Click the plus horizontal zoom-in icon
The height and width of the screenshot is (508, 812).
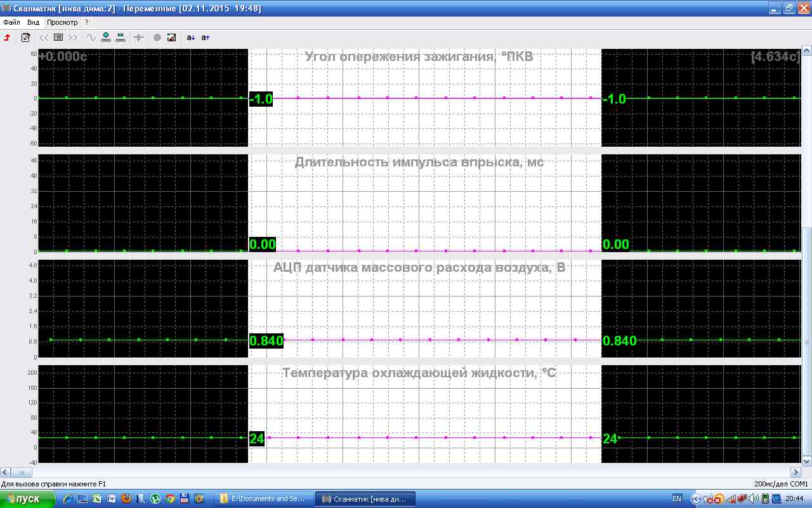click(x=106, y=37)
